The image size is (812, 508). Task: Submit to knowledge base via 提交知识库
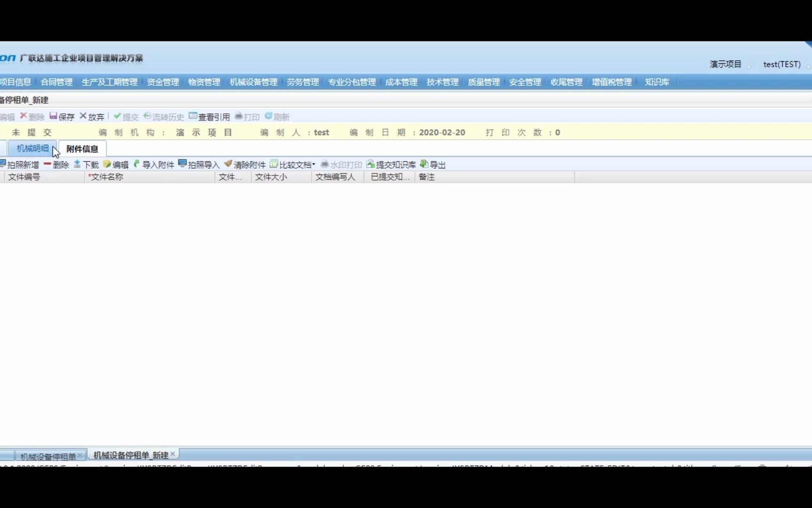click(391, 164)
